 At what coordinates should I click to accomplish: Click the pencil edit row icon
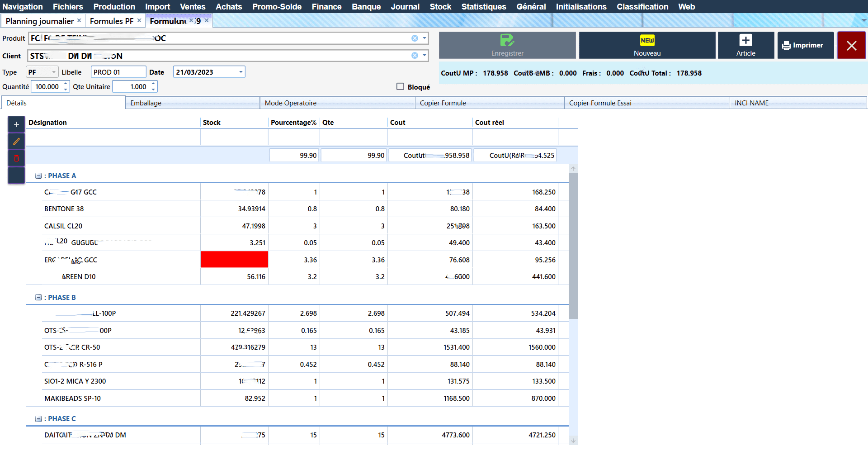(16, 142)
